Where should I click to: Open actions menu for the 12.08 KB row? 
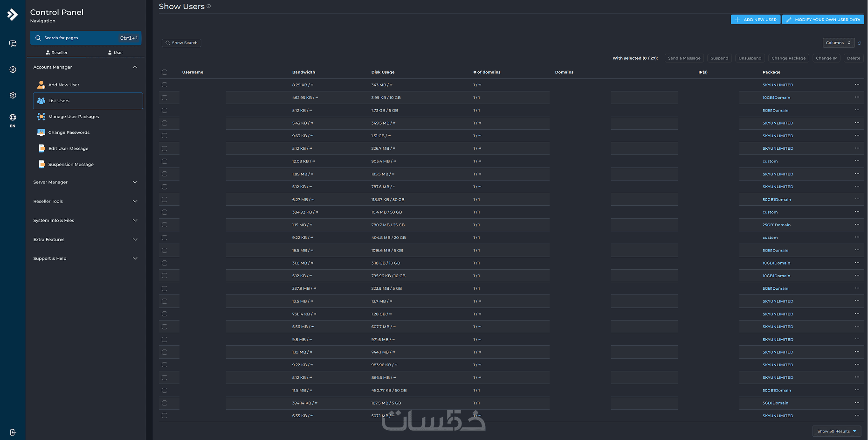857,161
